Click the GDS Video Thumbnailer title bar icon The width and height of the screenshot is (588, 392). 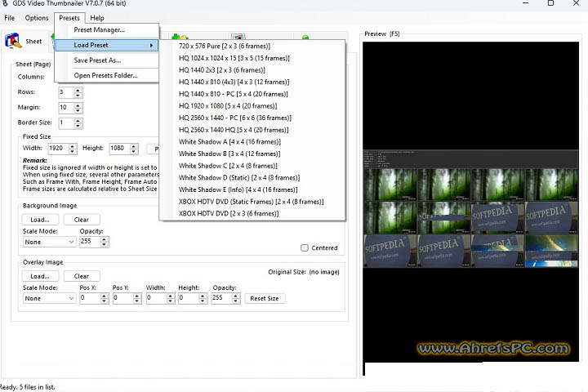(x=5, y=3)
